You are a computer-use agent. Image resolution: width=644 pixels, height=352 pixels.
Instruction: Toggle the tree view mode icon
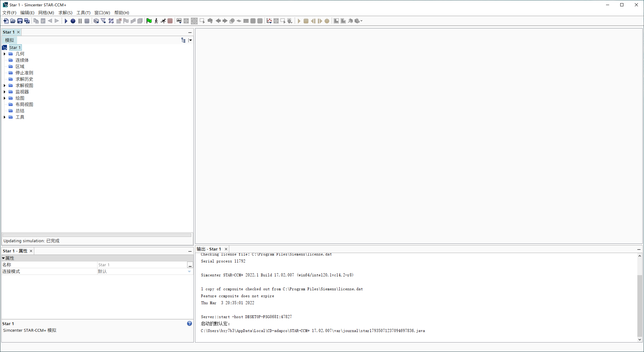pyautogui.click(x=183, y=40)
